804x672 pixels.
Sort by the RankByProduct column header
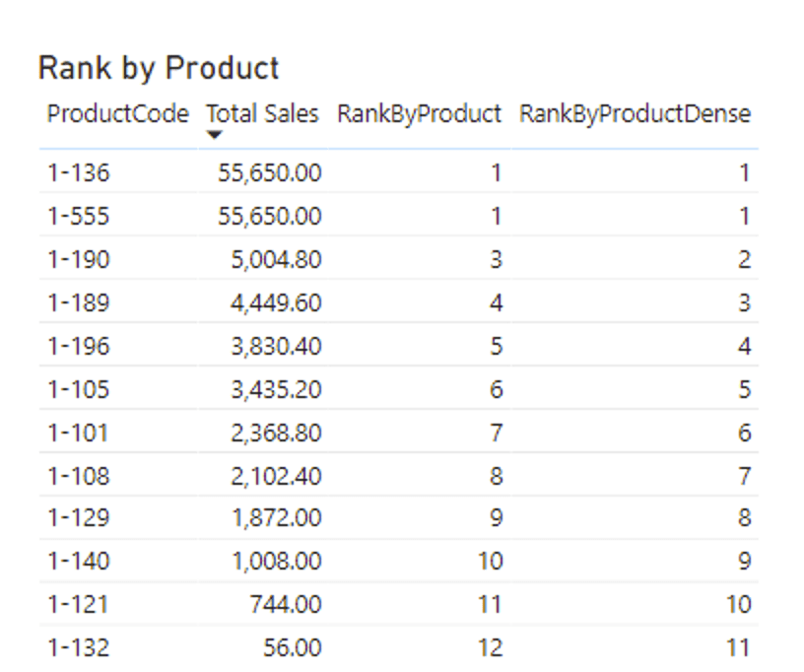tap(419, 114)
